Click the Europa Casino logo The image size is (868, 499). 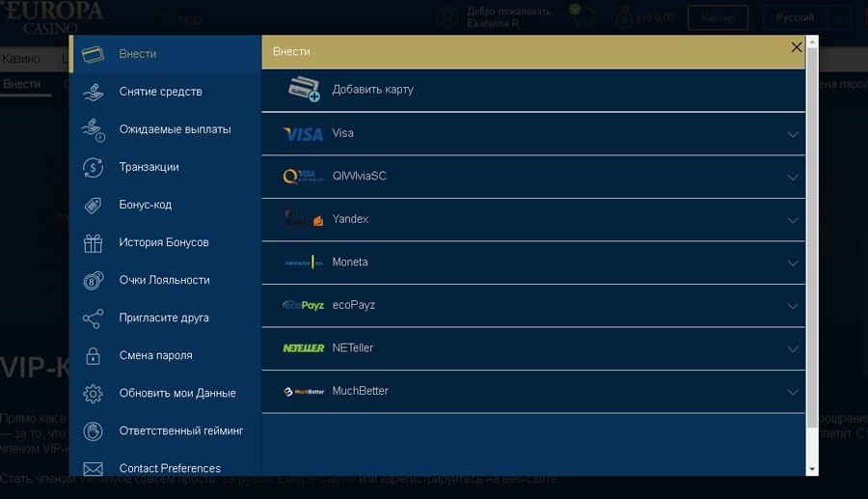(x=52, y=16)
